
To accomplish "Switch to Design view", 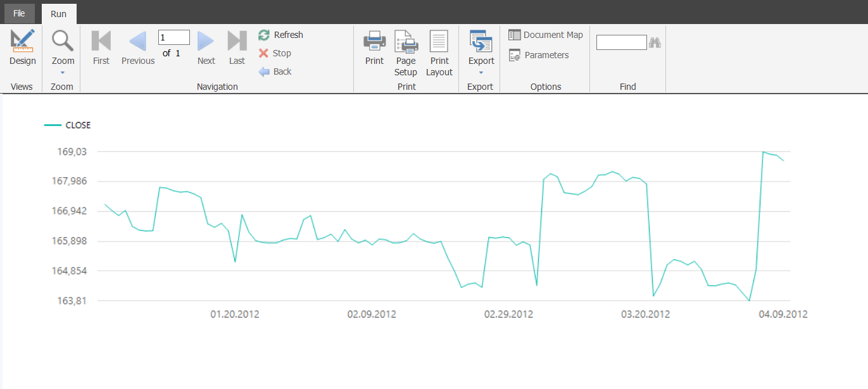I will (23, 48).
